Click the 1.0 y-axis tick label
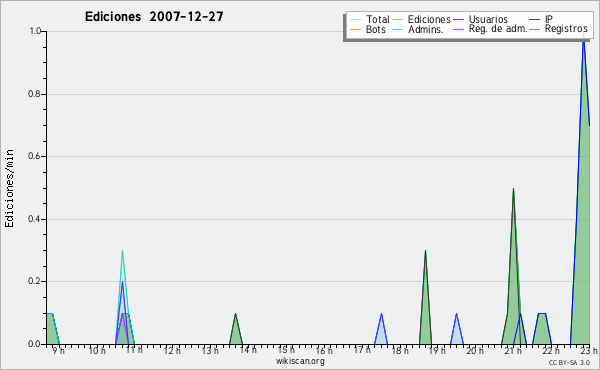The image size is (600, 370). [35, 31]
